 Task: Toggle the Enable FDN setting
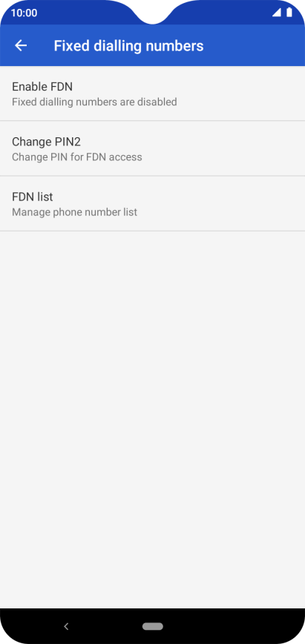pyautogui.click(x=153, y=93)
